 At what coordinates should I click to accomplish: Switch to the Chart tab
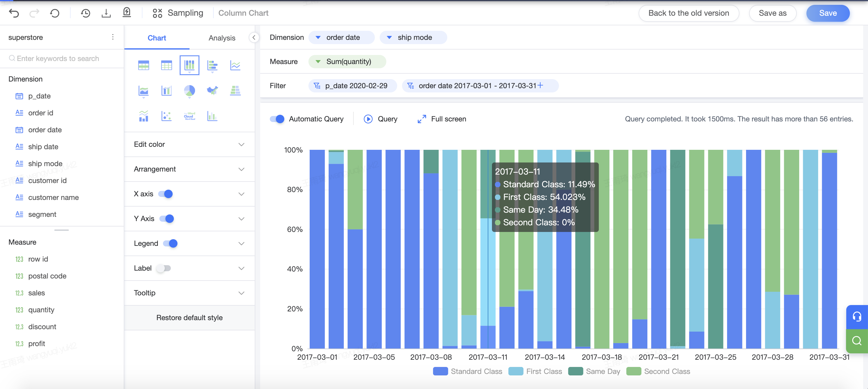point(157,38)
